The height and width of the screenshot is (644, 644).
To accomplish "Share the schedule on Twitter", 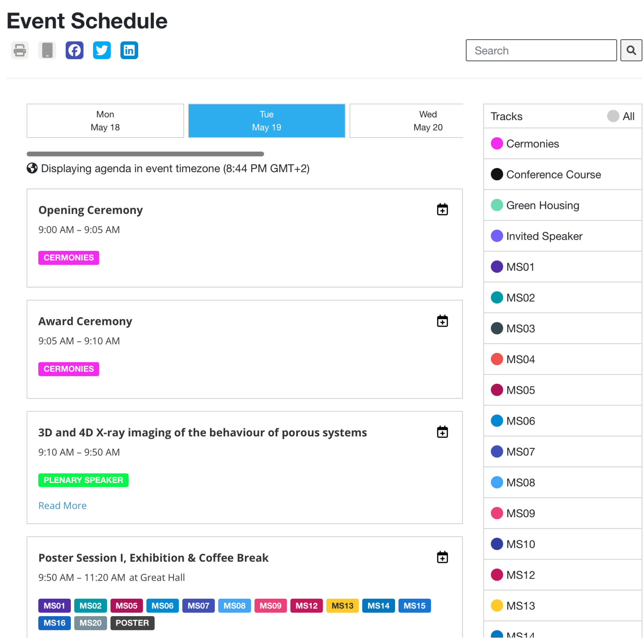I will click(x=102, y=50).
